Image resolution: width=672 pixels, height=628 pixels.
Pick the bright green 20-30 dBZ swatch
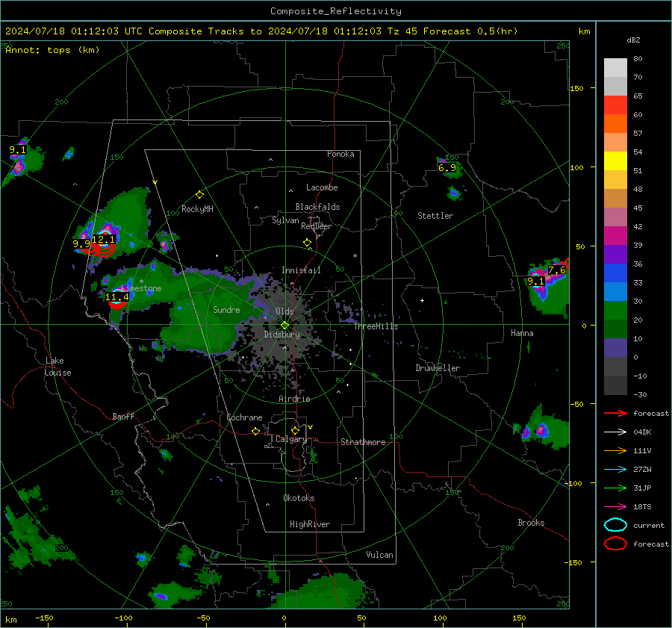tap(615, 311)
